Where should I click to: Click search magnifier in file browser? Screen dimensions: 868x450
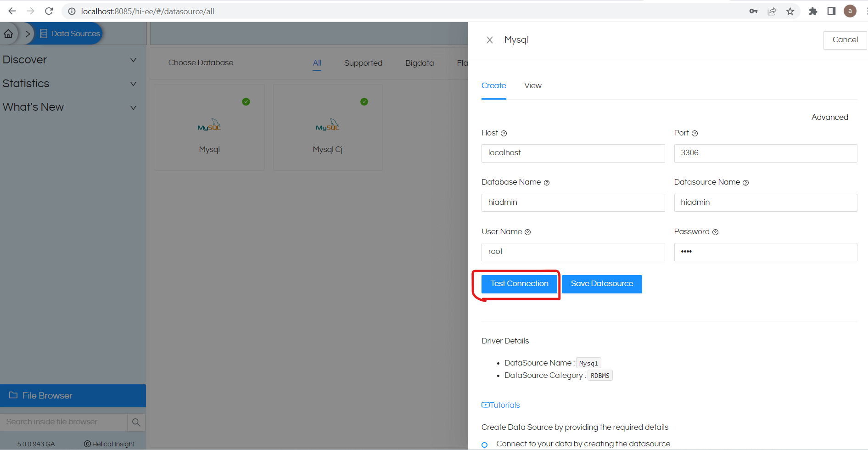pyautogui.click(x=136, y=422)
